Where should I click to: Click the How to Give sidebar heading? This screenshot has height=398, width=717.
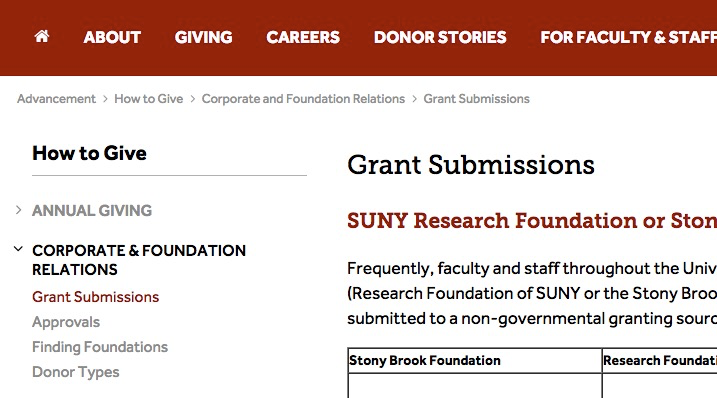tap(90, 153)
